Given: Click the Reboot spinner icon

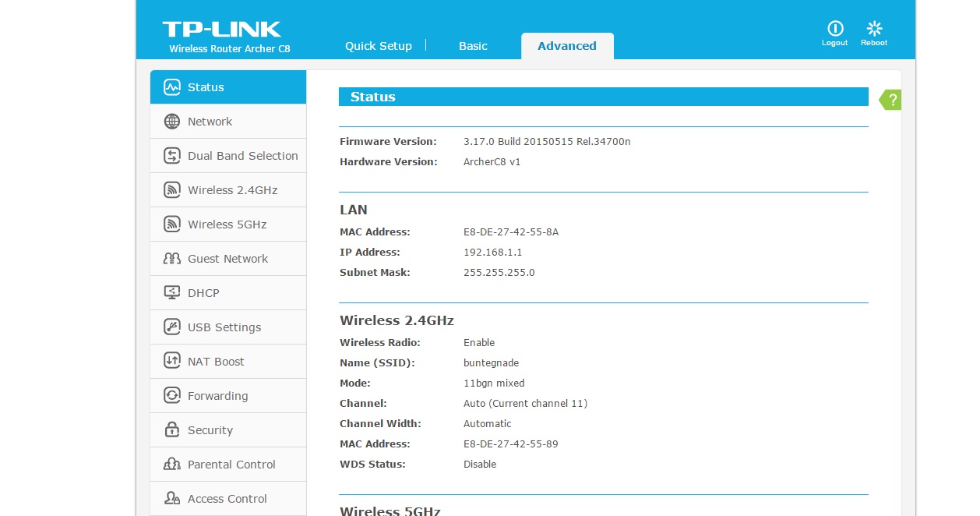Looking at the screenshot, I should point(874,28).
